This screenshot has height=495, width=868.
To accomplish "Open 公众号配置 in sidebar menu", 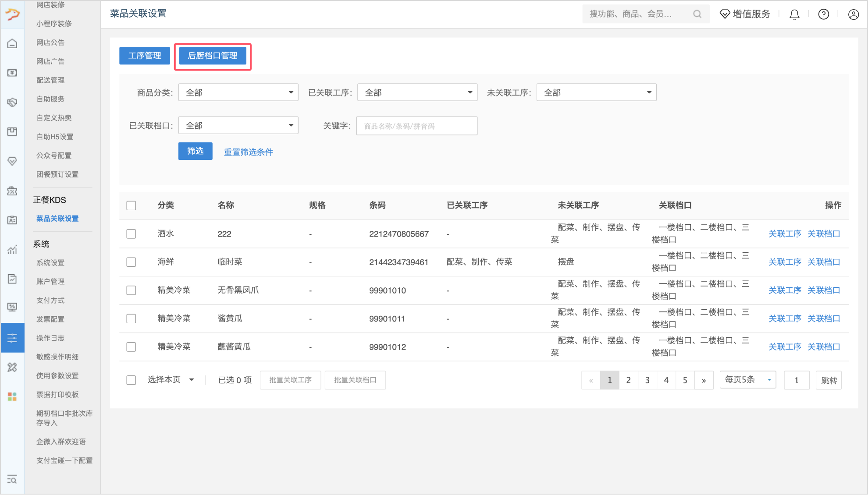I will pos(54,156).
